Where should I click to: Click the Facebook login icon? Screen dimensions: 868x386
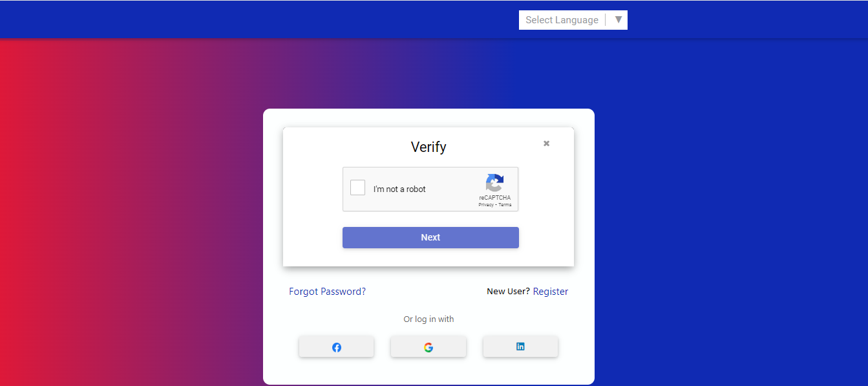click(336, 347)
